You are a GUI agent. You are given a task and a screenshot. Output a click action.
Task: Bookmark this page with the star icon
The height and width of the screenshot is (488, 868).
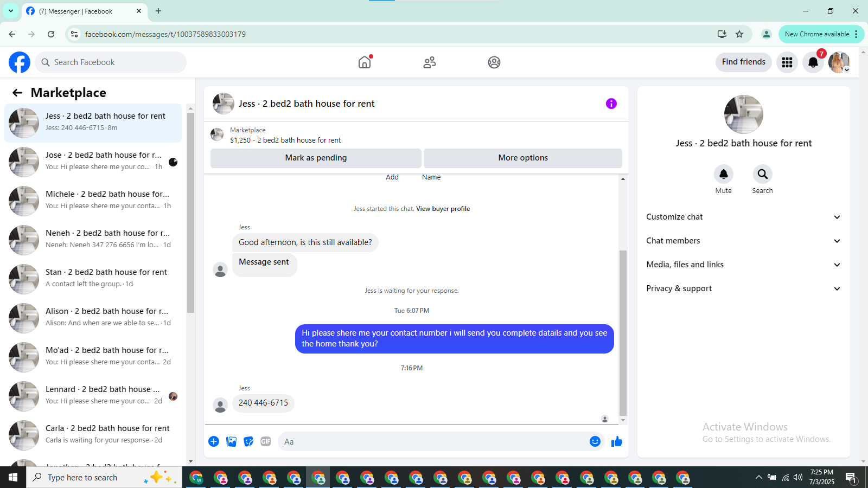pos(739,34)
